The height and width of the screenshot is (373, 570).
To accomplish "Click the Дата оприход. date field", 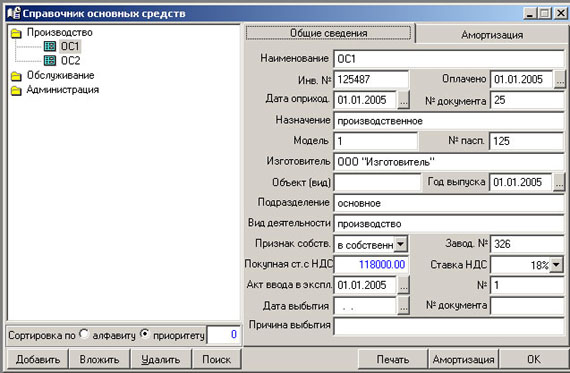I will 365,100.
